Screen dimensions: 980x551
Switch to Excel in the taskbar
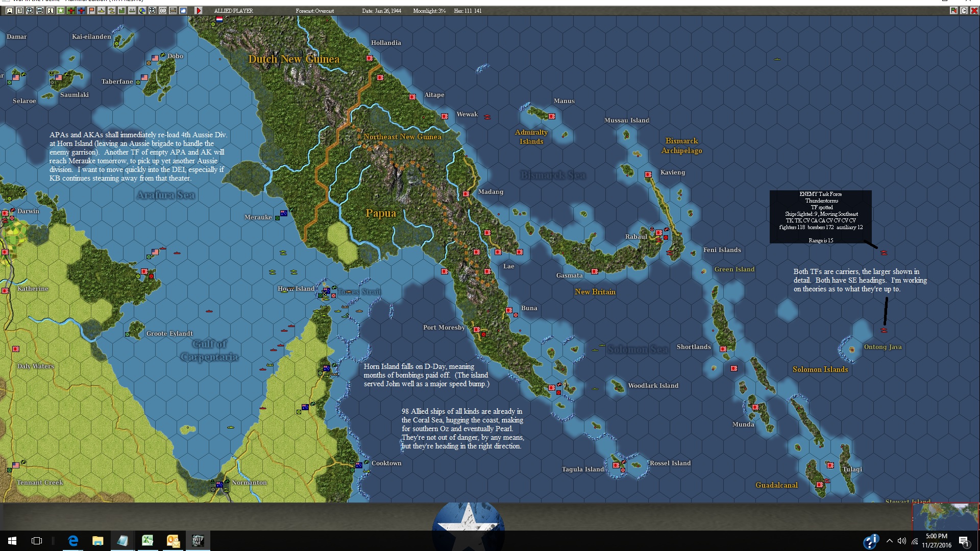(x=148, y=541)
